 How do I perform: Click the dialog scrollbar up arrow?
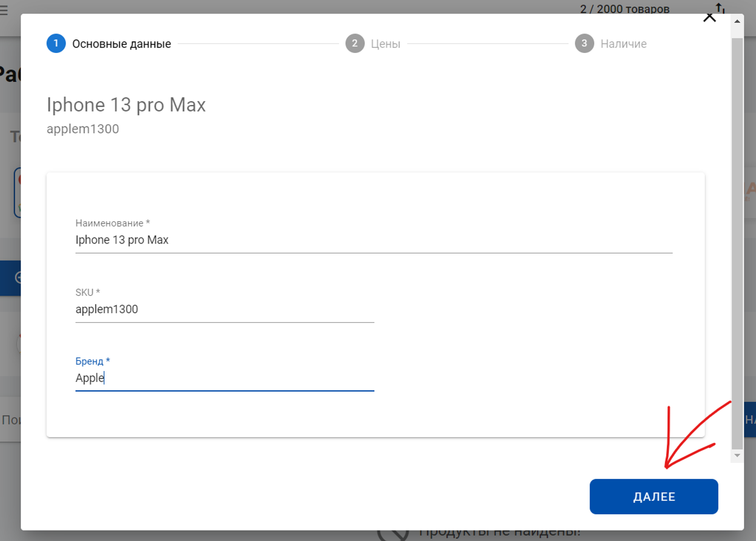[737, 22]
